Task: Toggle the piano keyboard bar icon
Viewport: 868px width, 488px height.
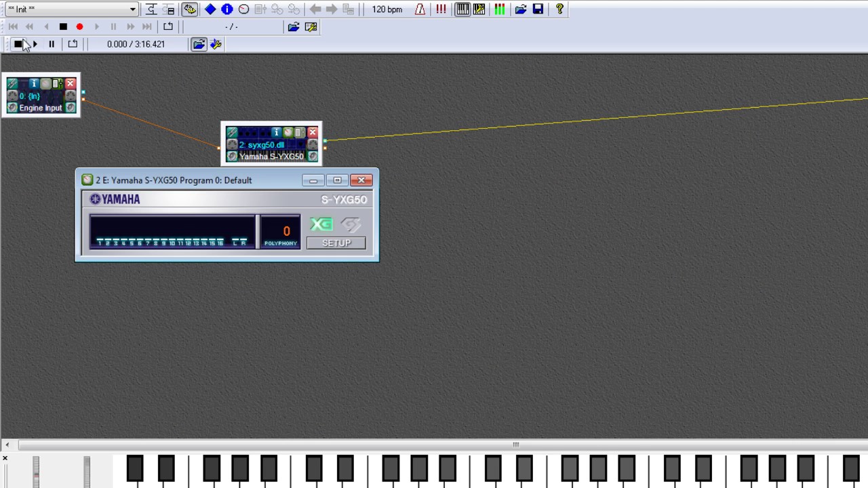Action: [462, 9]
